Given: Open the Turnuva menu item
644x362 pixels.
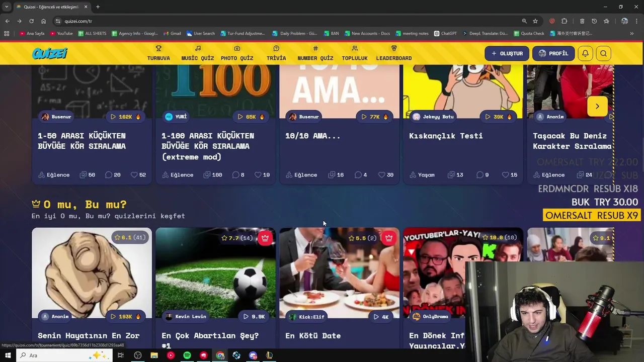Looking at the screenshot, I should tap(158, 53).
